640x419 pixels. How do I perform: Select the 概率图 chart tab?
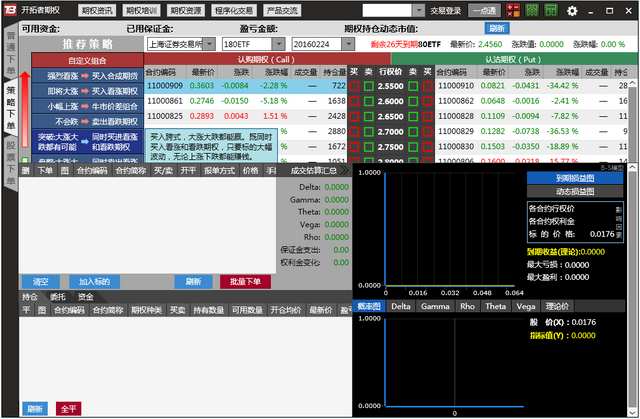(369, 306)
